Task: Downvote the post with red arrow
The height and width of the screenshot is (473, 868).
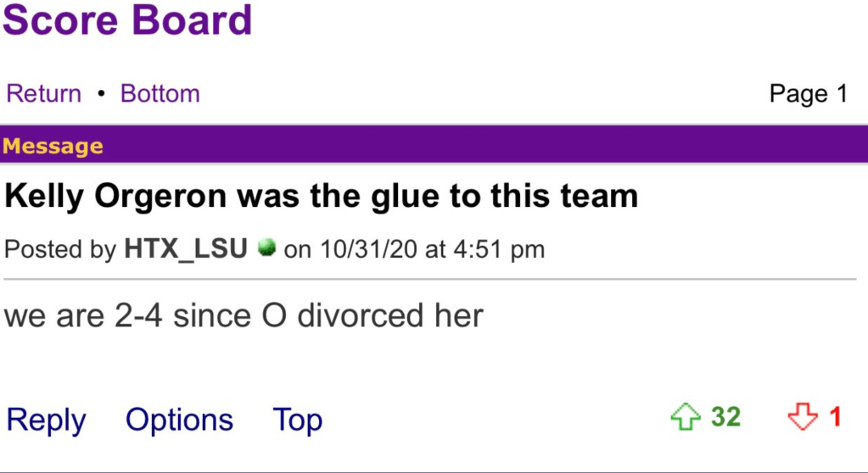Action: (x=801, y=418)
